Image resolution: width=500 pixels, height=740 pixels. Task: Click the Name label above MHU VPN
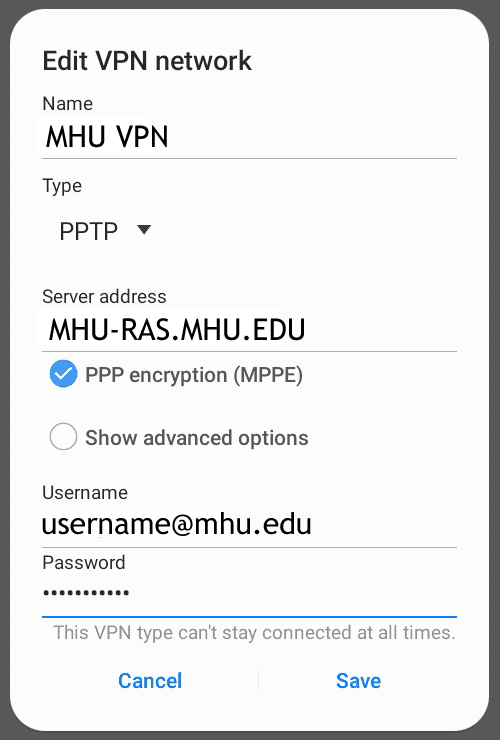pyautogui.click(x=68, y=103)
